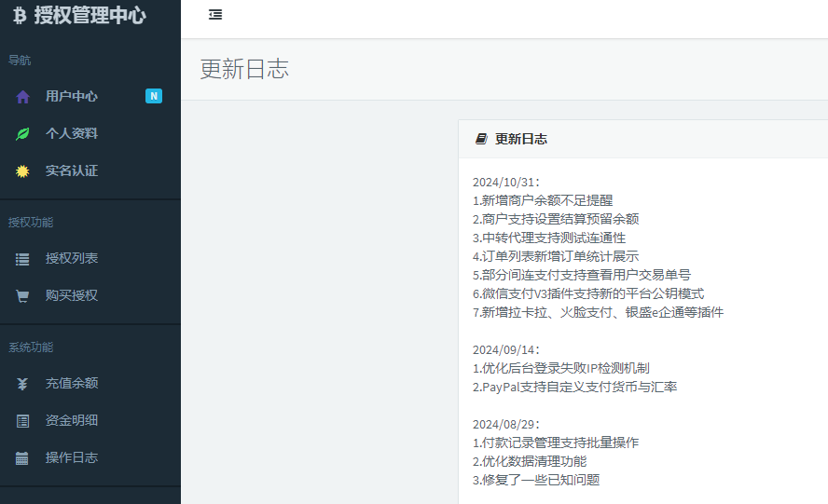Open 充值余额 menu item

tap(71, 383)
